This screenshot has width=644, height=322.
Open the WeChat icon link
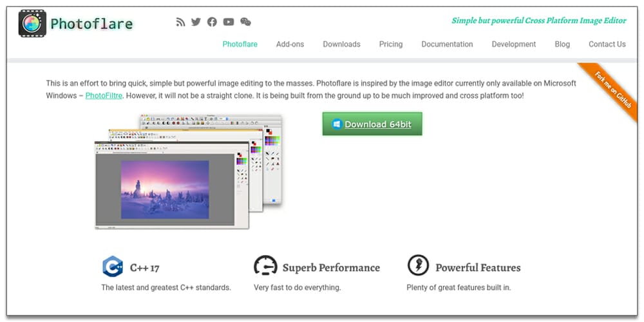tap(245, 22)
